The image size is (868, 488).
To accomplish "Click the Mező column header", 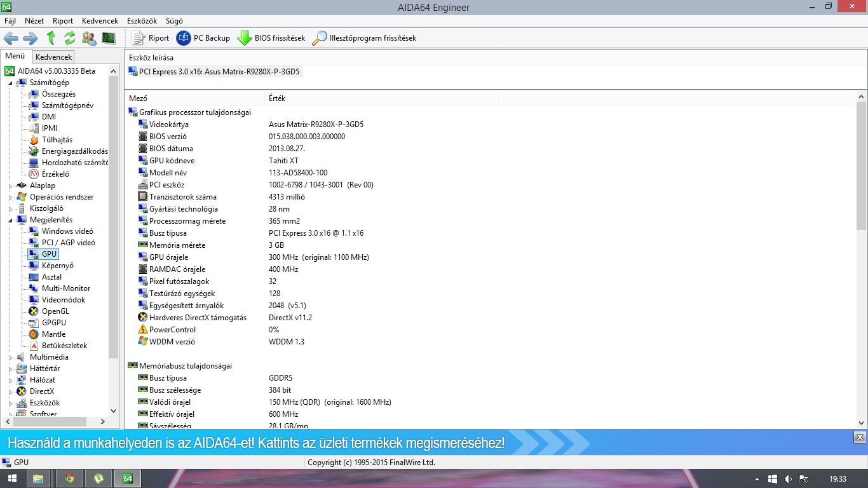I will click(x=194, y=98).
